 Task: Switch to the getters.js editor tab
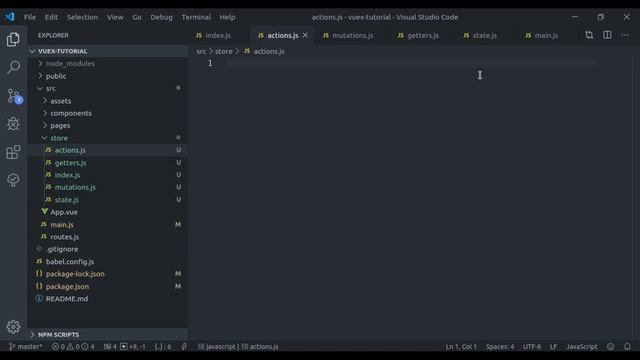tap(423, 36)
